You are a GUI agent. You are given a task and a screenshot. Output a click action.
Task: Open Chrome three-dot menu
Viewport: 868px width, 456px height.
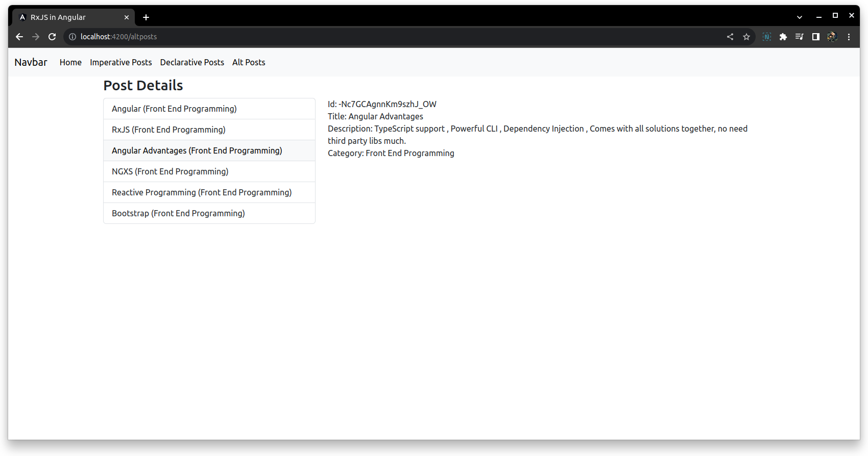(x=849, y=37)
